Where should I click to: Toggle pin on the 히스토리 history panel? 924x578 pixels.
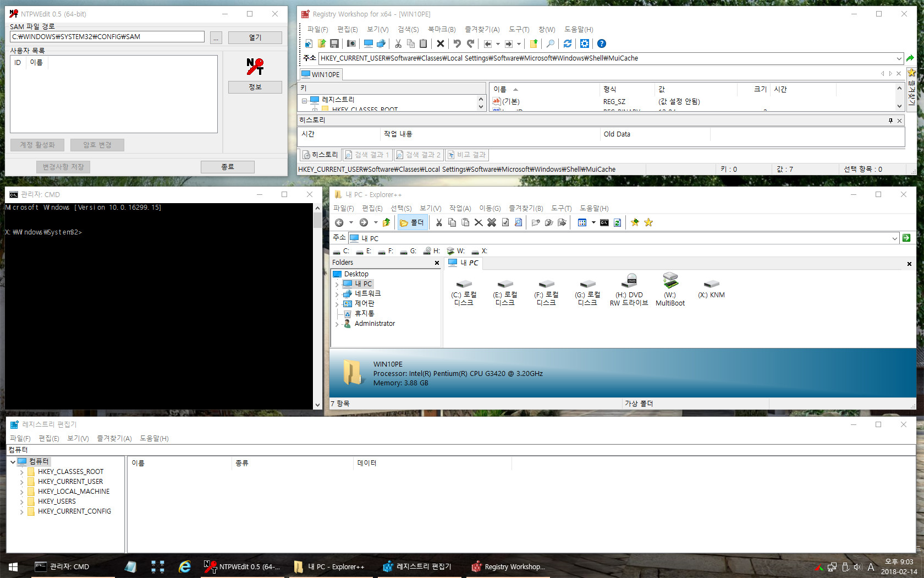tap(890, 121)
